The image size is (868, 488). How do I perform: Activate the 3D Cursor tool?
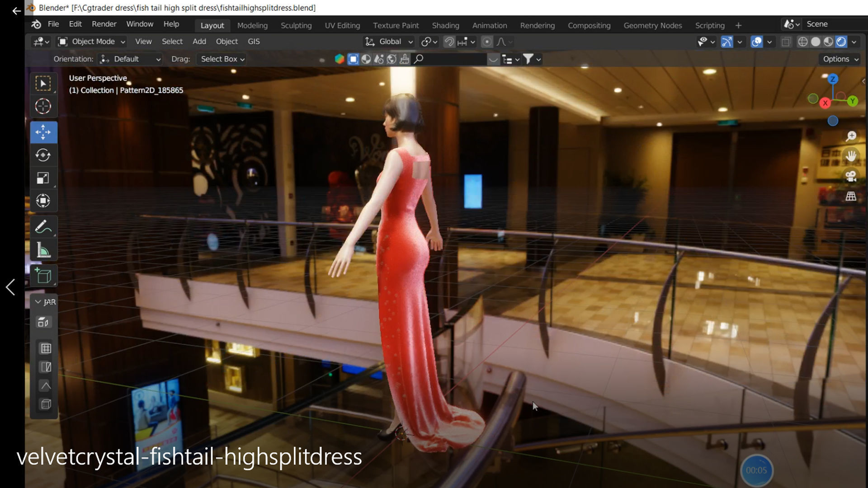[x=43, y=107]
